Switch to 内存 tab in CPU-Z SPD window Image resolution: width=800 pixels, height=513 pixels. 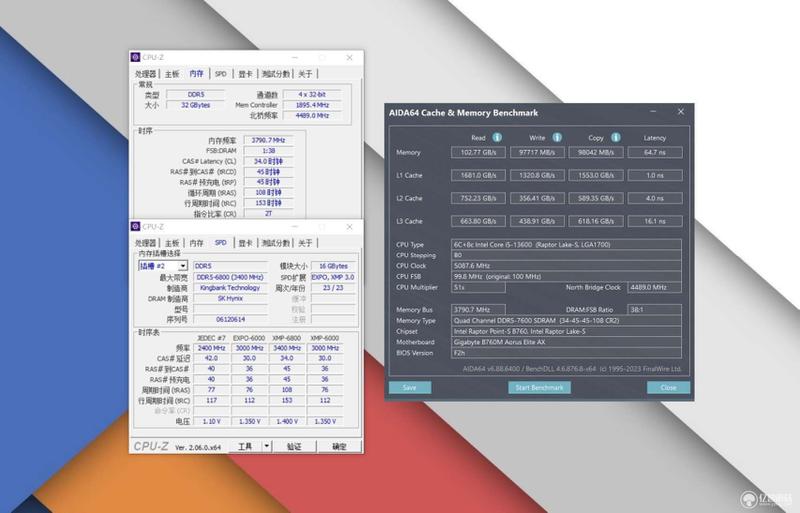[196, 243]
